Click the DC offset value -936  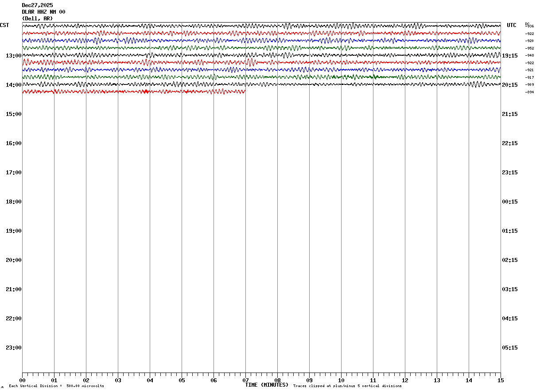[530, 27]
